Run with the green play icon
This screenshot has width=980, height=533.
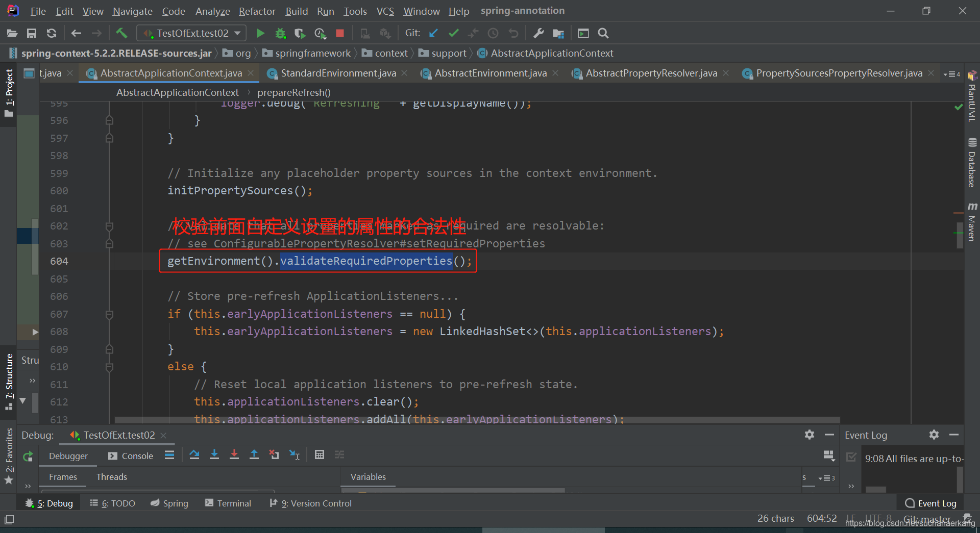coord(260,33)
